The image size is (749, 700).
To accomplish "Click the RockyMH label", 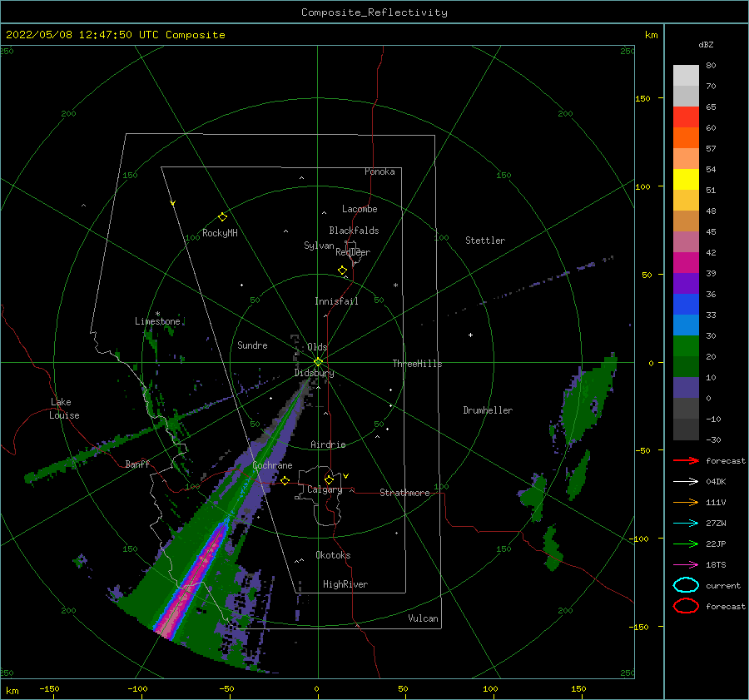I will [x=220, y=233].
